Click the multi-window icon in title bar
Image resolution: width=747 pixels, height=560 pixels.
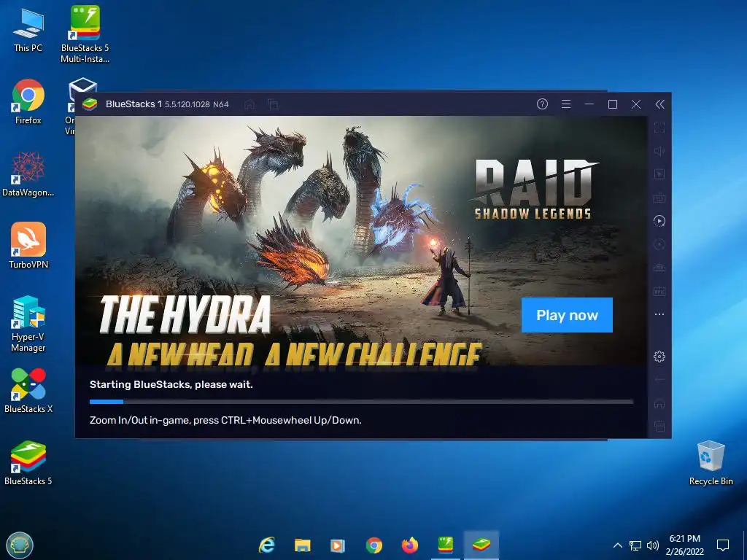[273, 104]
